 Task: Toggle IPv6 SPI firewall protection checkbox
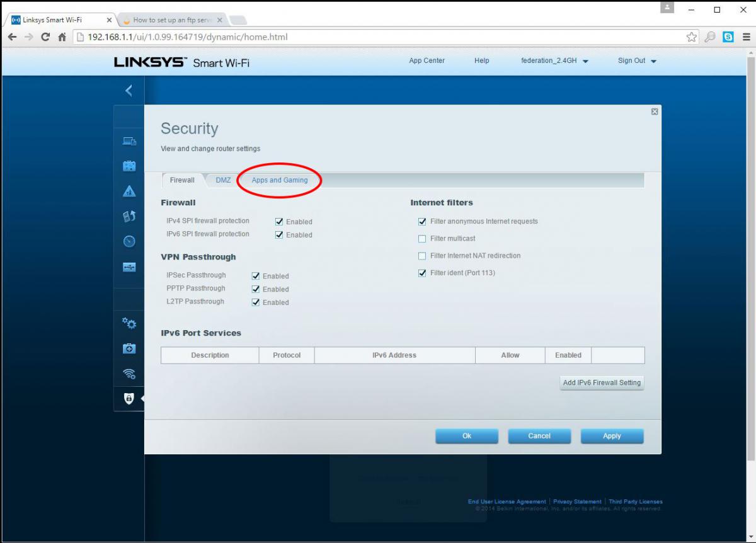tap(279, 235)
